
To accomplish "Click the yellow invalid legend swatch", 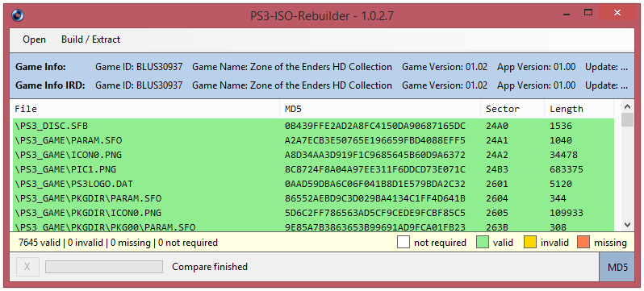I will [530, 243].
